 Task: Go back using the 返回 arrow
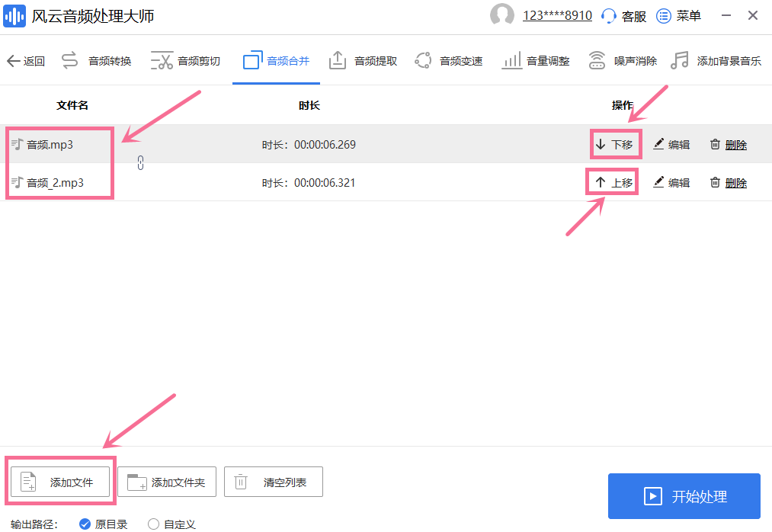click(25, 61)
